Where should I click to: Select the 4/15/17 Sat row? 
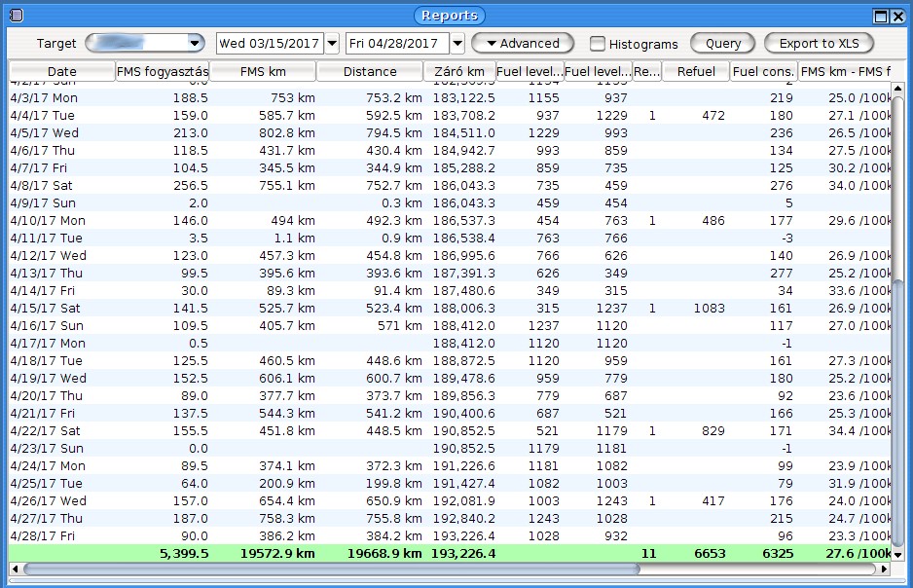tap(195, 309)
